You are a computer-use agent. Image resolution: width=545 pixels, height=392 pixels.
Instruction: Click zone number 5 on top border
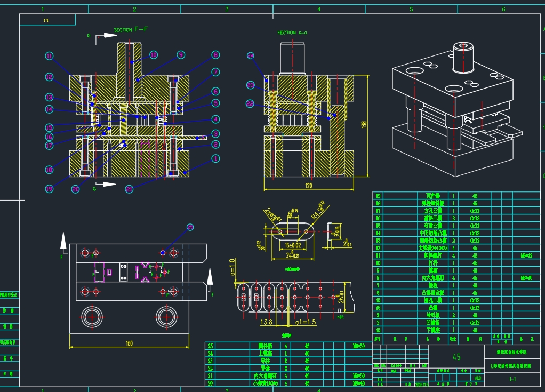(x=411, y=9)
